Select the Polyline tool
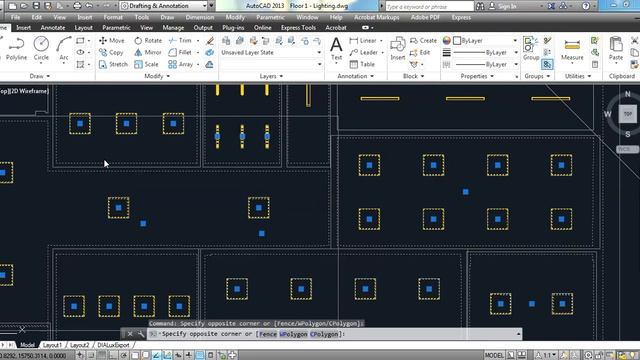Screen dimensions: 640x360 16,48
